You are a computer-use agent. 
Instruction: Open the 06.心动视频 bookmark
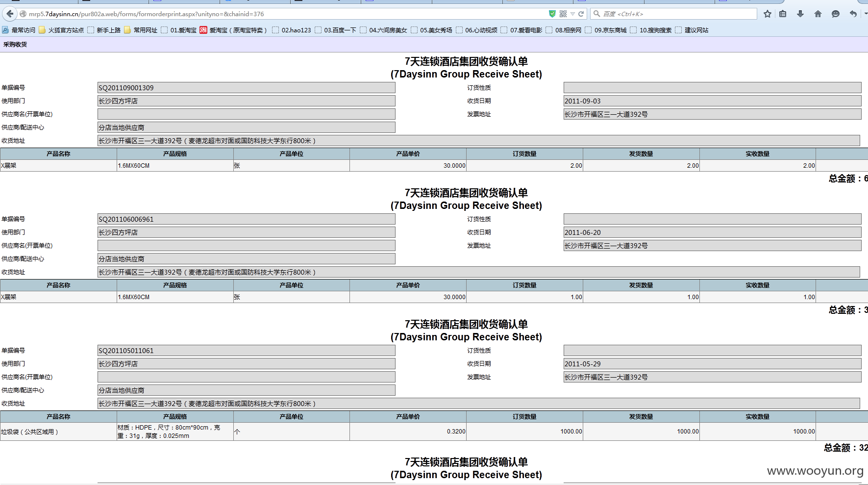pos(477,30)
